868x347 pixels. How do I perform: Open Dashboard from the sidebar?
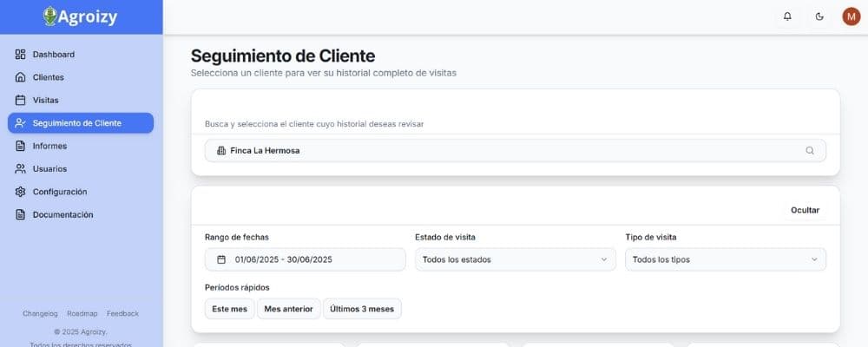(x=54, y=55)
